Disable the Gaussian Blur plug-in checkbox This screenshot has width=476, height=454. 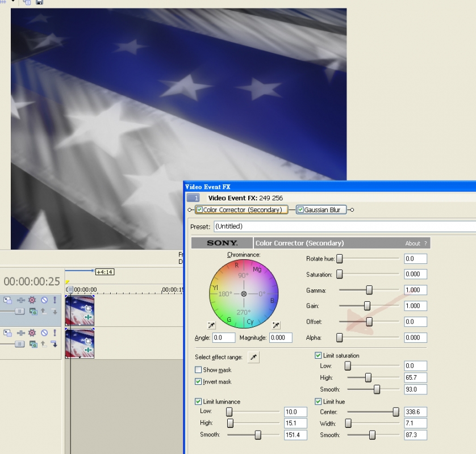[300, 210]
